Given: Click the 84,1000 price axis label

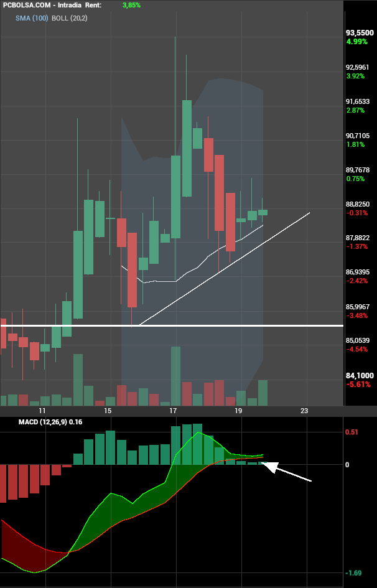Looking at the screenshot, I should tap(360, 375).
